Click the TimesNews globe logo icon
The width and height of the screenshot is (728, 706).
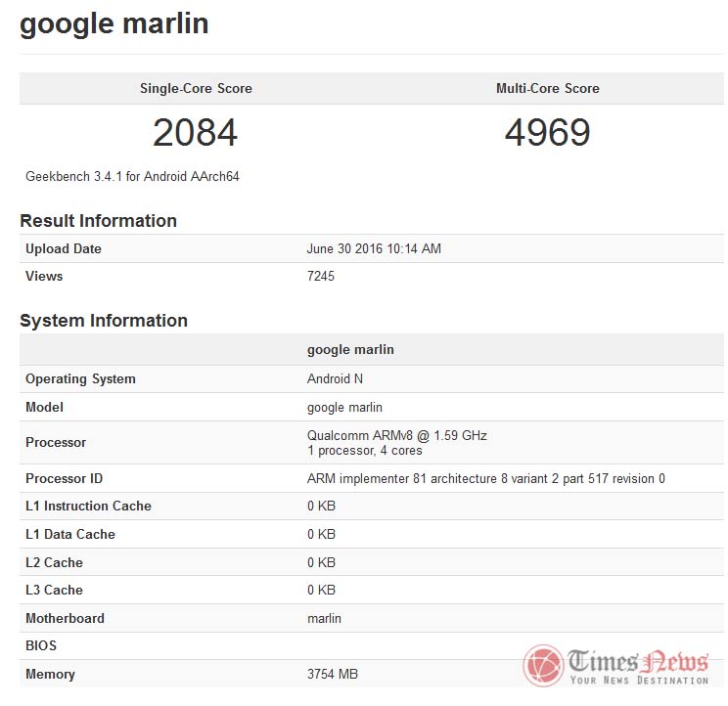pos(543,664)
